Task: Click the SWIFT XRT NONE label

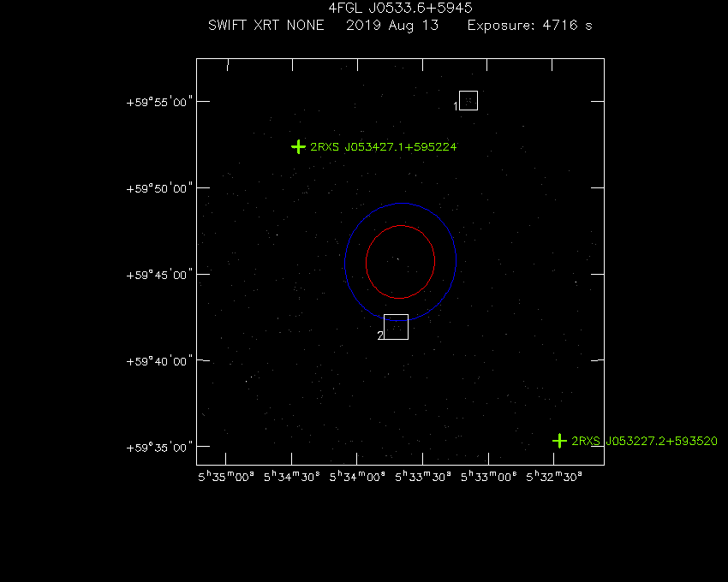Action: click(x=266, y=25)
